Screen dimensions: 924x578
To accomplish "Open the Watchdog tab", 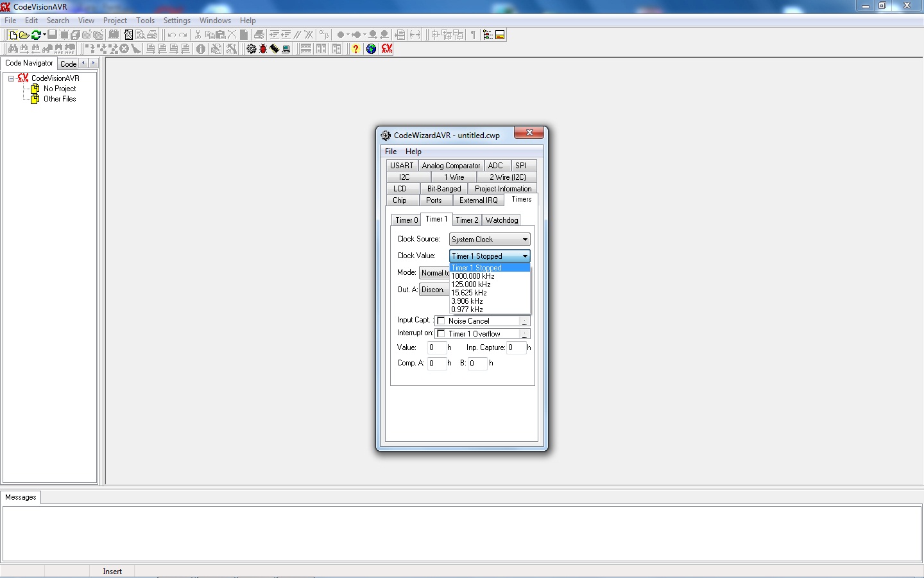I will 501,220.
